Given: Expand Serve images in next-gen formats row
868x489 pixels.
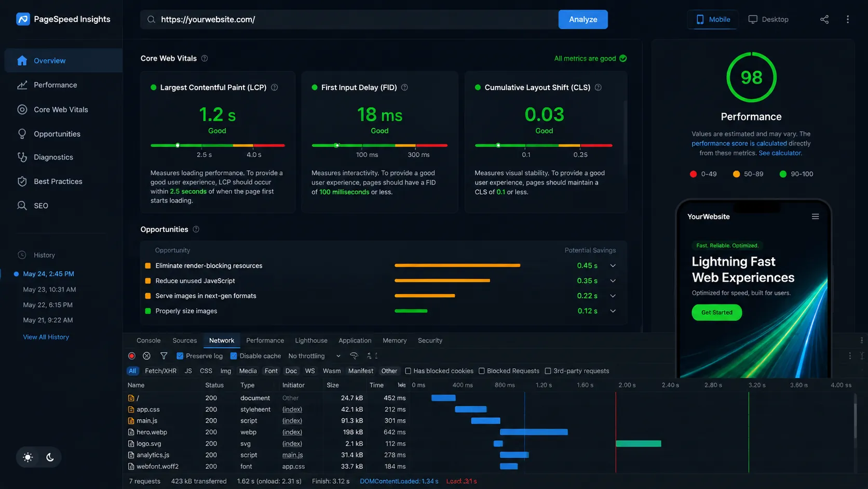Looking at the screenshot, I should pyautogui.click(x=613, y=296).
